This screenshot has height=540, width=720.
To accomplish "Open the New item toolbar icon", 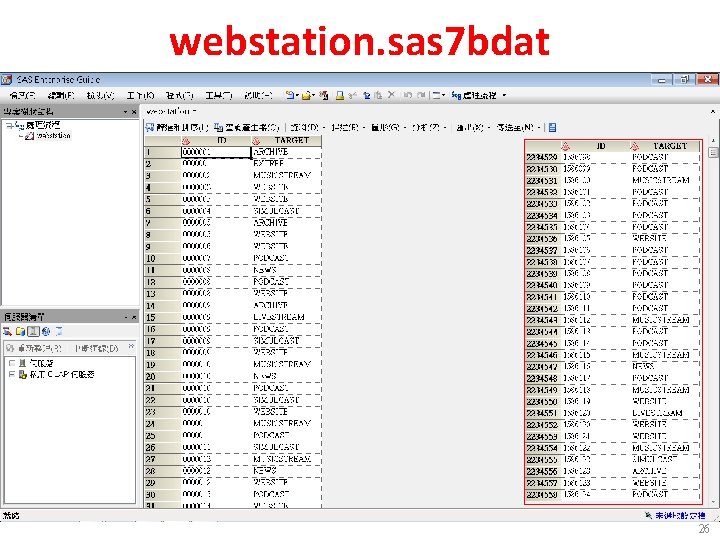I will (x=290, y=95).
